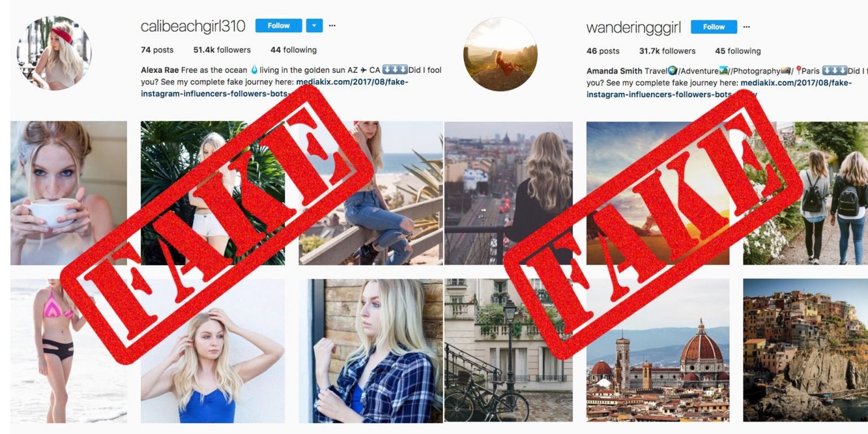Open the two hikers with backpacks photo
The height and width of the screenshot is (434, 868).
[x=805, y=193]
